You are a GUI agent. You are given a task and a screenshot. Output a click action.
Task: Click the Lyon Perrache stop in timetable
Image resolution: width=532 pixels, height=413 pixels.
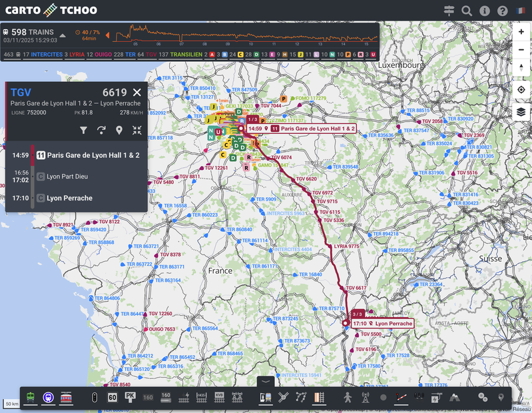[x=69, y=198]
